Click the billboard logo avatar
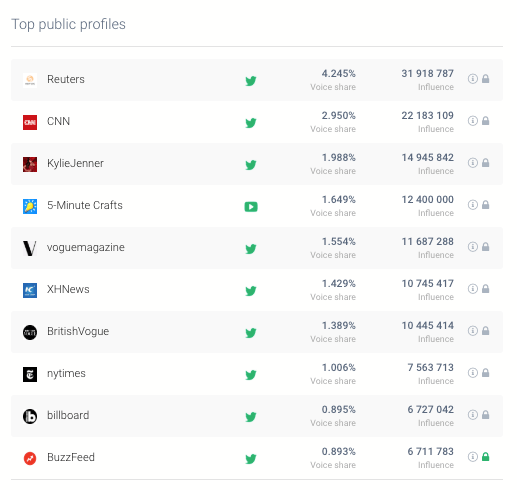Screen dimensions: 517x490 click(x=30, y=416)
